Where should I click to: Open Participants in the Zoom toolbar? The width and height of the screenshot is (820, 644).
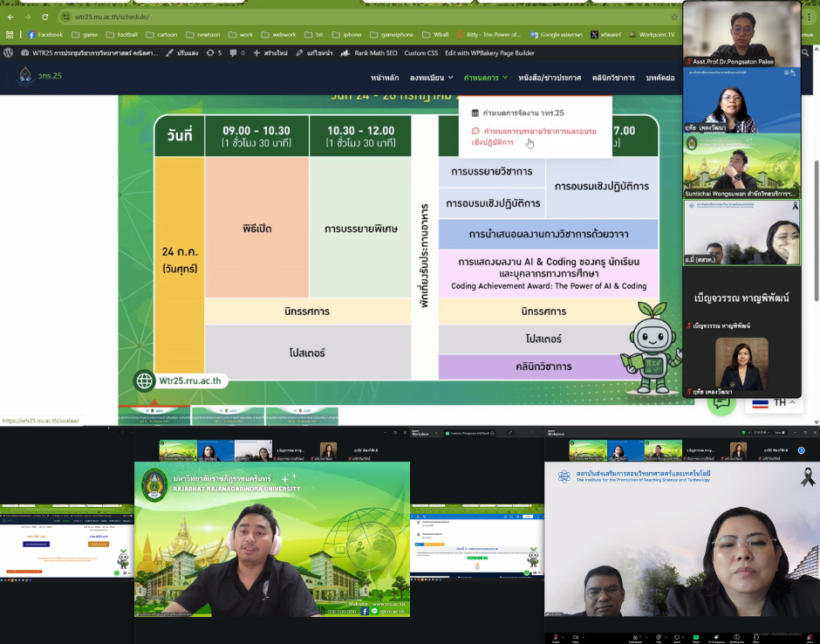(x=634, y=638)
